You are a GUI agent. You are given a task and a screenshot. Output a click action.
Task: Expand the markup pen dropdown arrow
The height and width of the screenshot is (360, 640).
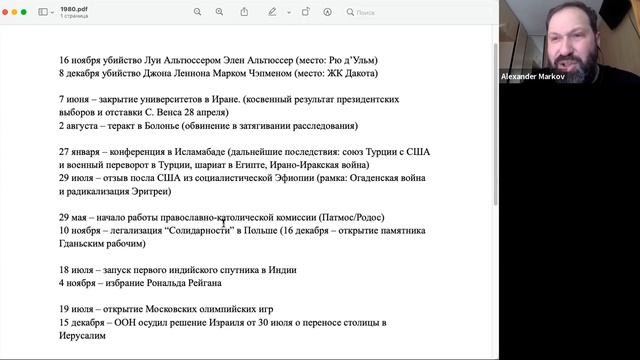289,13
